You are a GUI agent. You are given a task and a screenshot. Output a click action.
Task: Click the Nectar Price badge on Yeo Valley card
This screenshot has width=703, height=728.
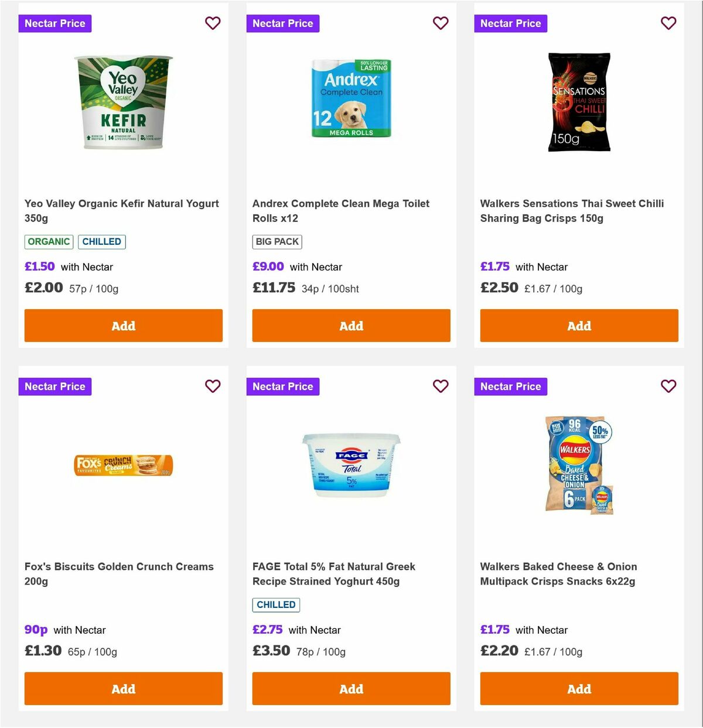point(55,23)
